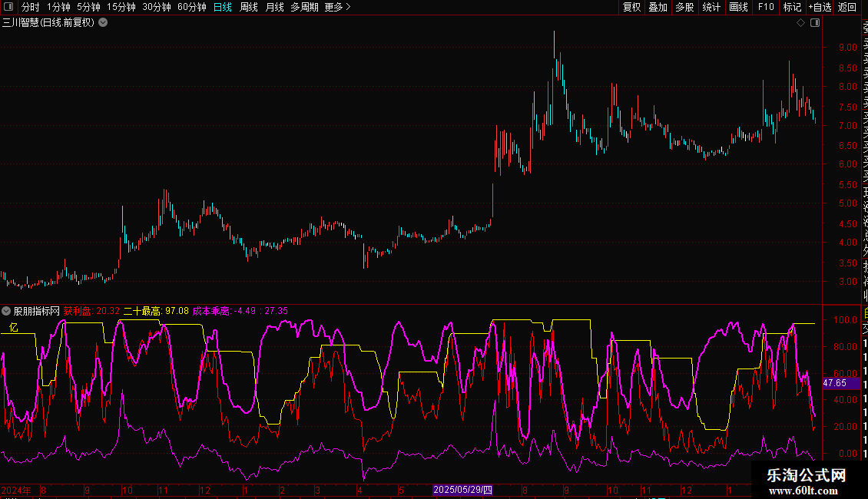Click the 3.00 price axis label
868x499 pixels.
coord(847,282)
